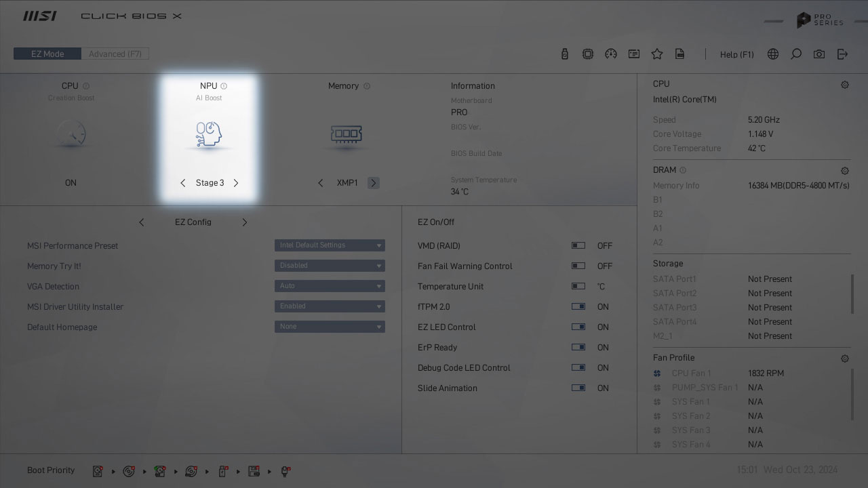Open CPU panel settings gear
The width and height of the screenshot is (868, 488).
click(845, 85)
